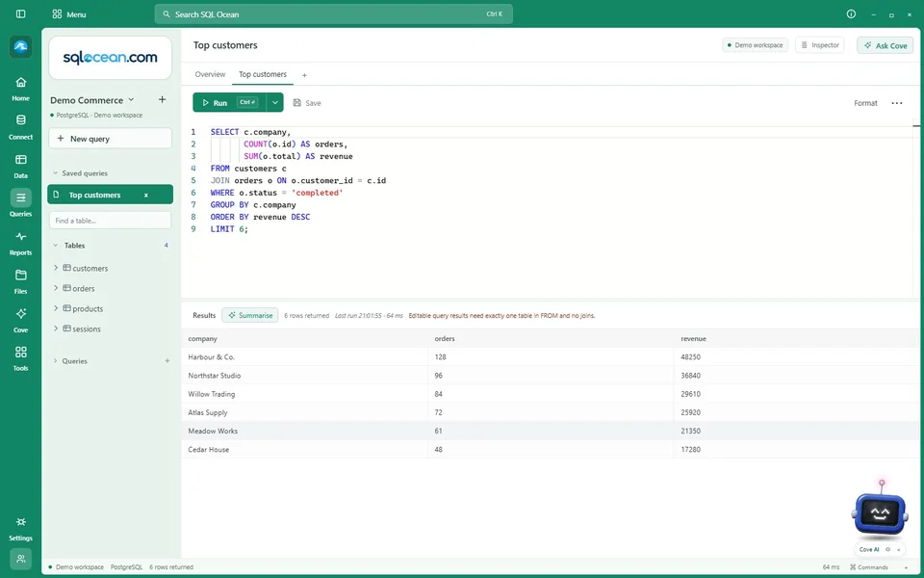Pin the Cove AI widget
This screenshot has height=578, width=924.
[887, 550]
